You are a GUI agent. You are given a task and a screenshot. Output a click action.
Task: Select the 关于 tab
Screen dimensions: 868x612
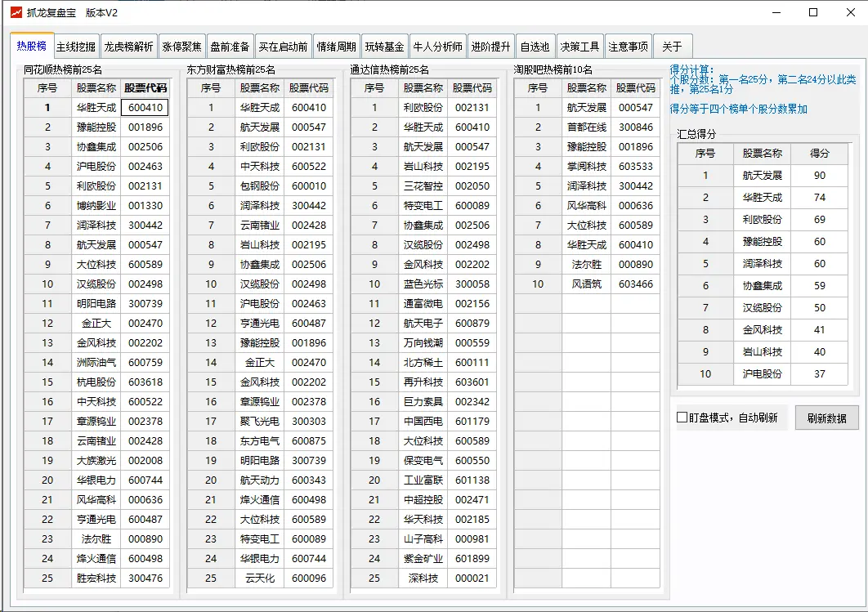(x=672, y=46)
